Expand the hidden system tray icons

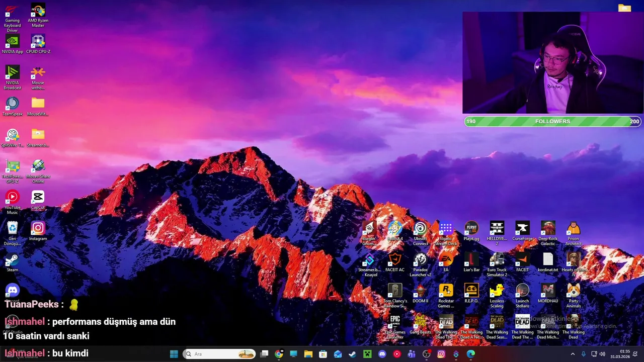pos(573,354)
